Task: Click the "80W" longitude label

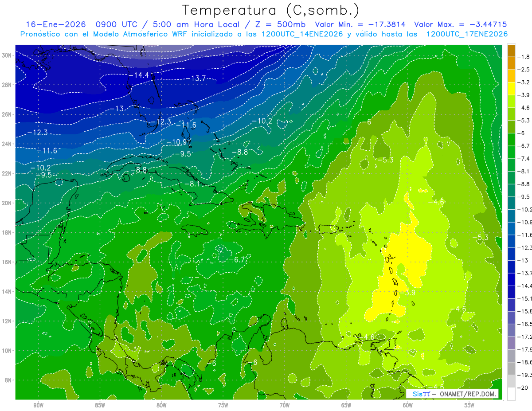Action: click(161, 405)
